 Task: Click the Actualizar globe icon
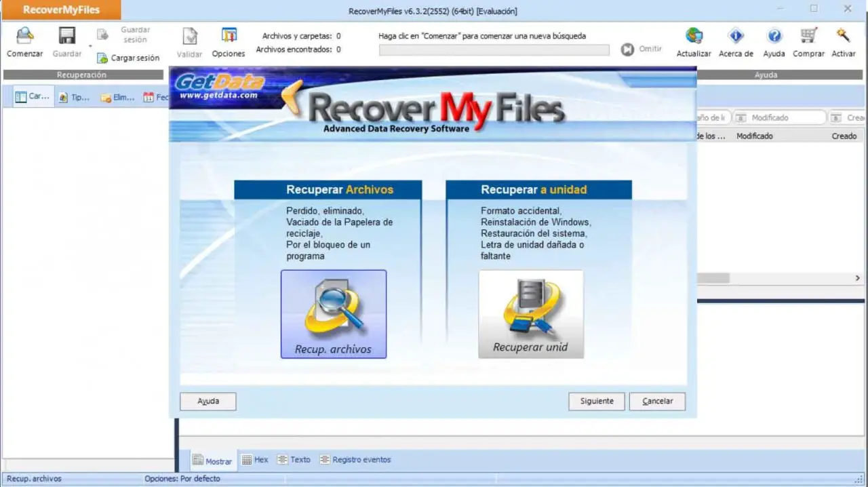pyautogui.click(x=694, y=36)
